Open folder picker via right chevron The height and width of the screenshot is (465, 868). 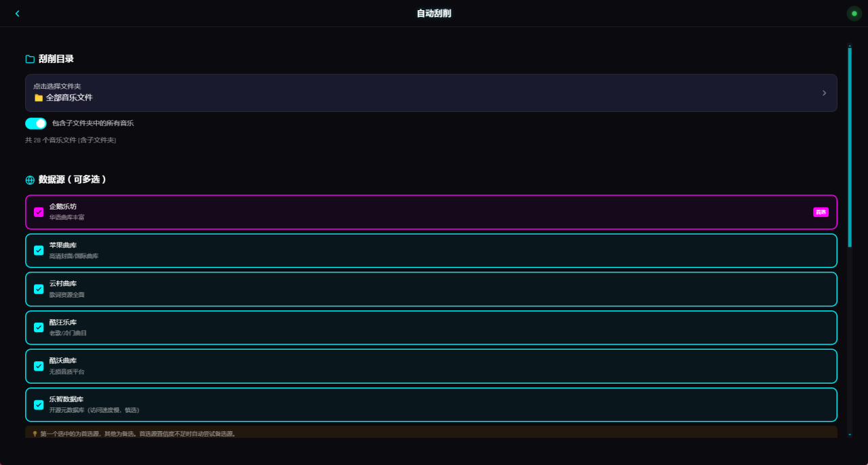click(x=824, y=93)
